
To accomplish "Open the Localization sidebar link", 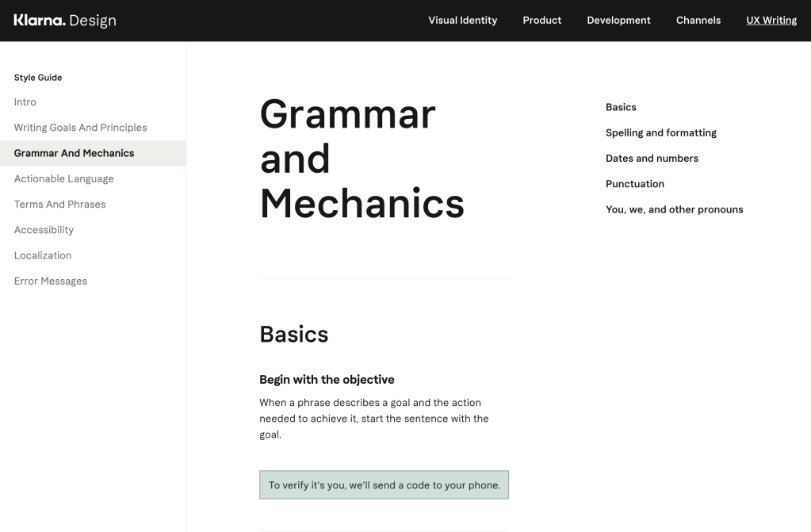I will 43,255.
